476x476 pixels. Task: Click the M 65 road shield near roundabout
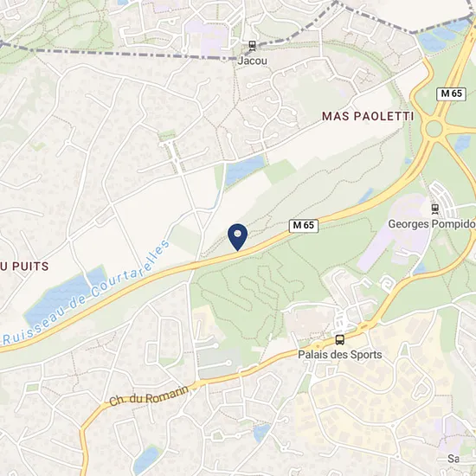[451, 93]
